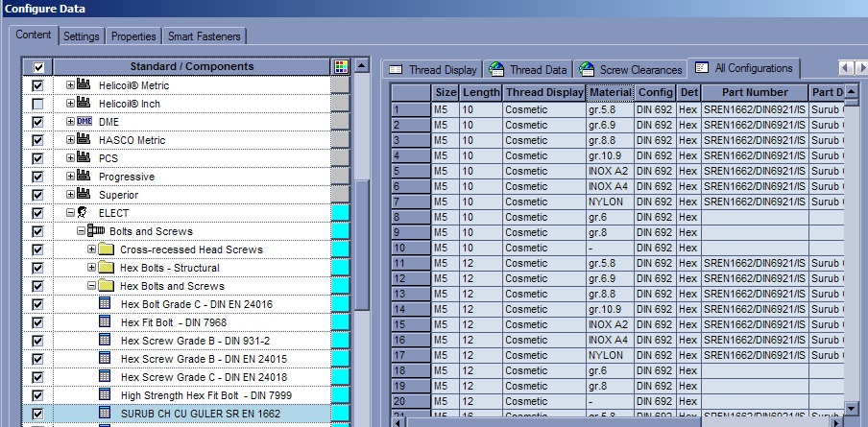Click the Cross-recessed Head Screws folder icon

coord(107,249)
